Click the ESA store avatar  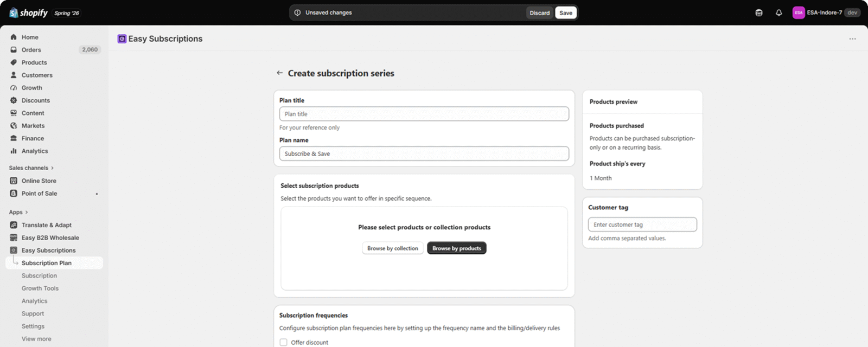pyautogui.click(x=799, y=12)
